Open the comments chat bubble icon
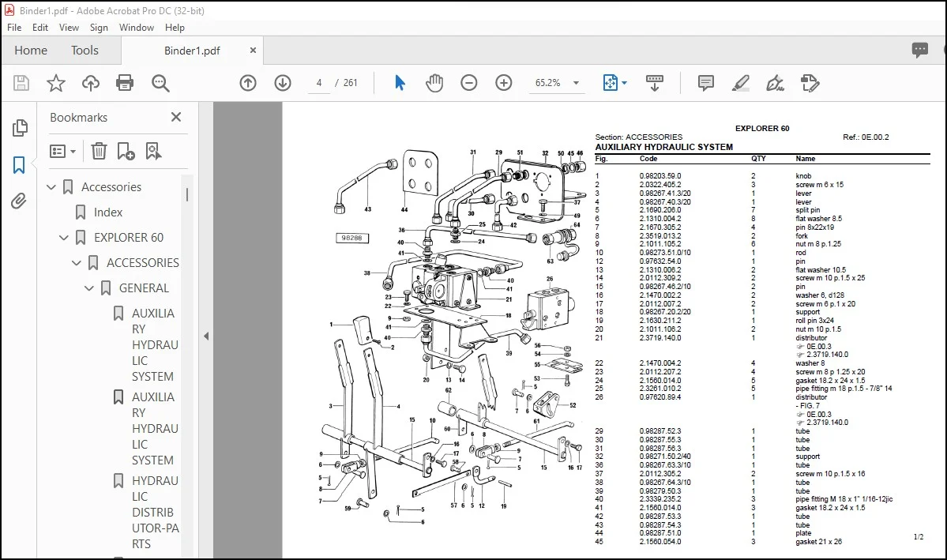The image size is (947, 560). [x=920, y=50]
